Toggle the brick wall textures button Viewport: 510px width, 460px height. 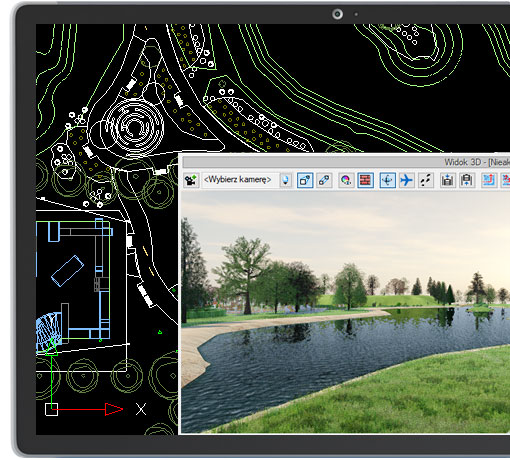click(x=365, y=180)
